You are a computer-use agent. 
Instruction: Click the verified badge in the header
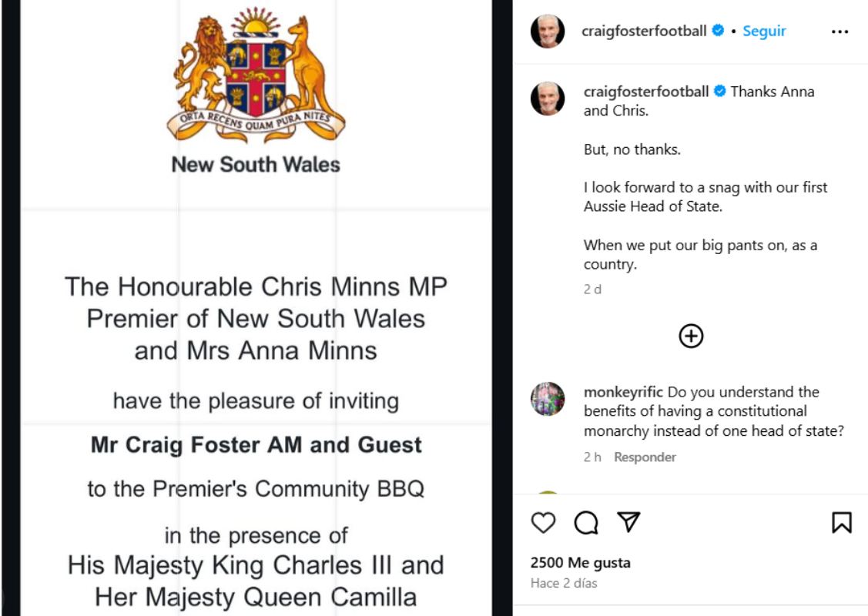719,32
